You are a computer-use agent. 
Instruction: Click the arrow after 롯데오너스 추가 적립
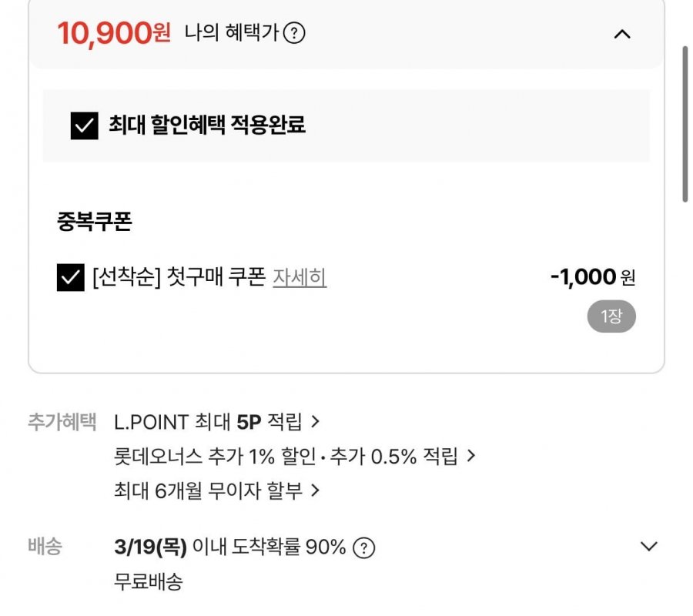(471, 457)
